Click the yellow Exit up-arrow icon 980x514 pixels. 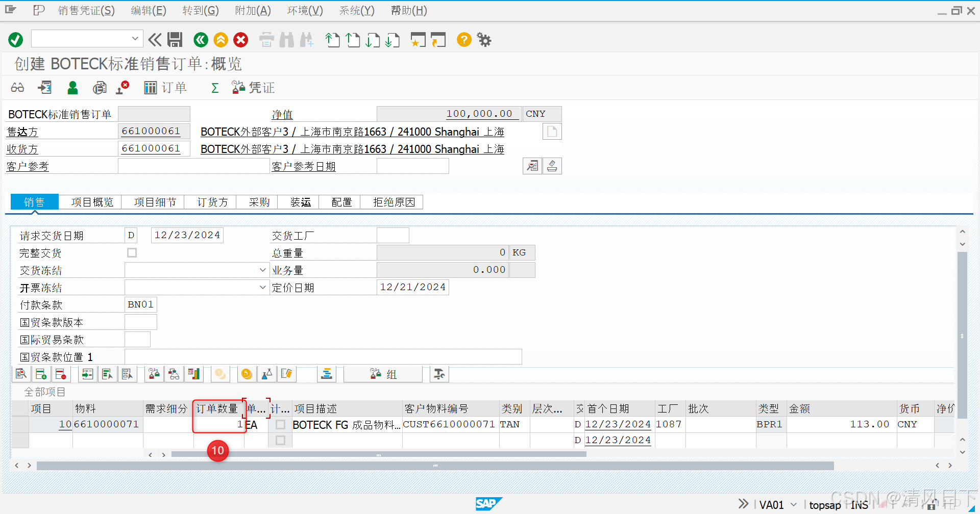[220, 39]
